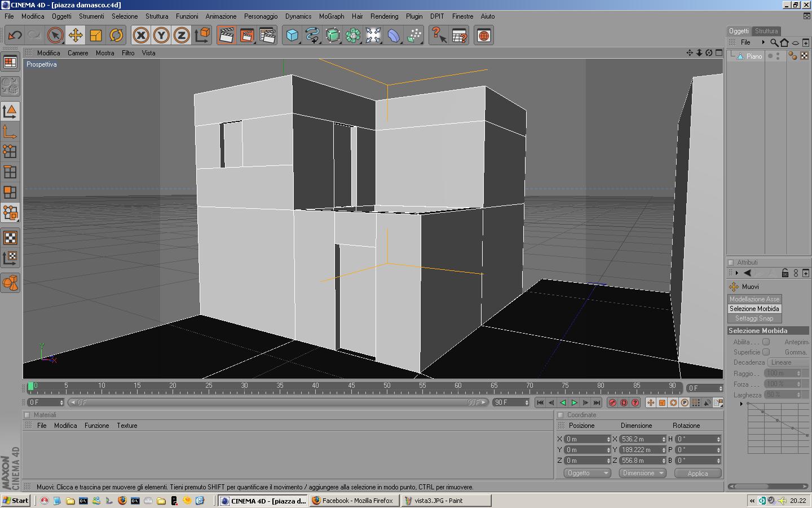The height and width of the screenshot is (508, 812).
Task: Play the animation forward
Action: [x=574, y=402]
